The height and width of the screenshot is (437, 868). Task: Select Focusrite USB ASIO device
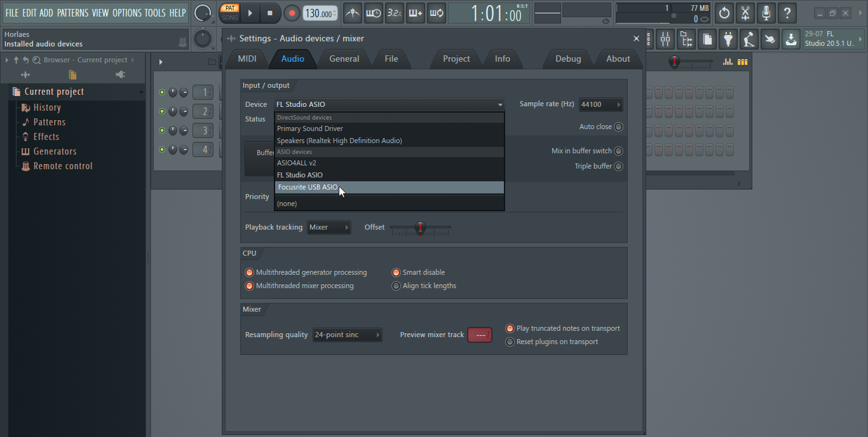click(x=390, y=187)
